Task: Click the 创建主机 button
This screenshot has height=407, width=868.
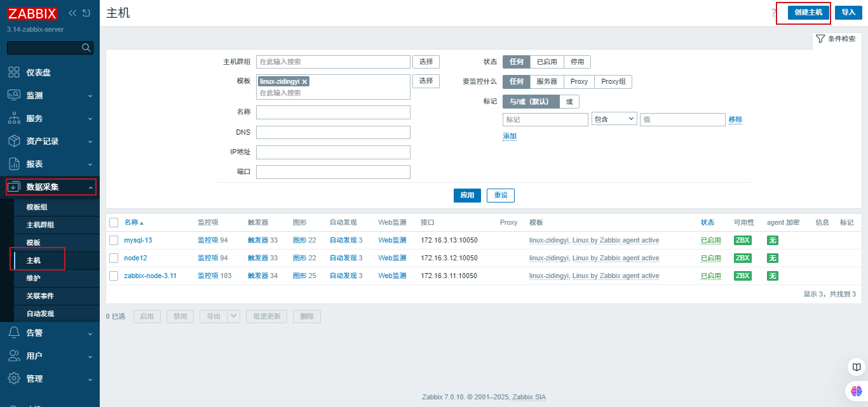Action: coord(808,12)
